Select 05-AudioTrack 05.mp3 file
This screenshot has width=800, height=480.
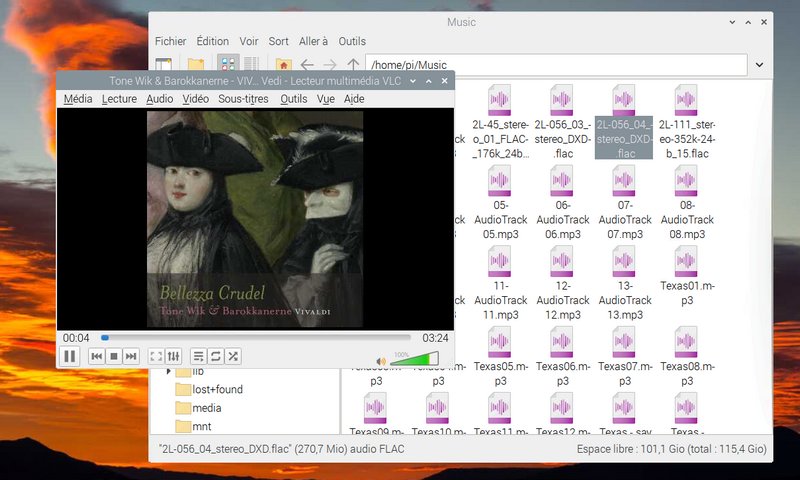[x=500, y=203]
